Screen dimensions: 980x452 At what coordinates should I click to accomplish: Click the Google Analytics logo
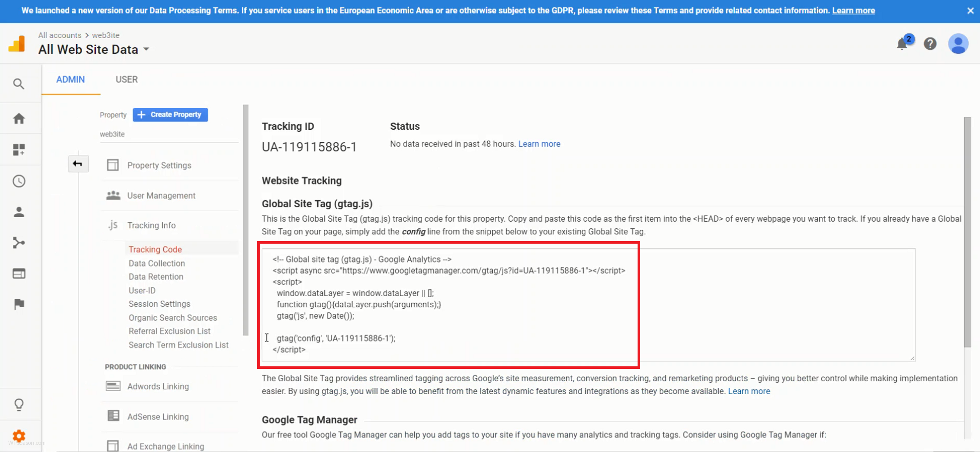coord(17,44)
